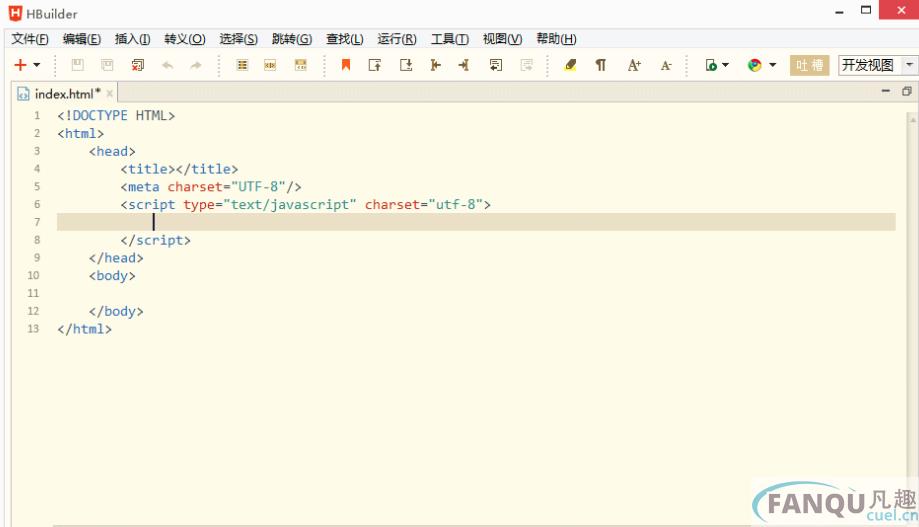Click the third orange code layout icon
Screen dimensions: 919x527
coord(301,65)
